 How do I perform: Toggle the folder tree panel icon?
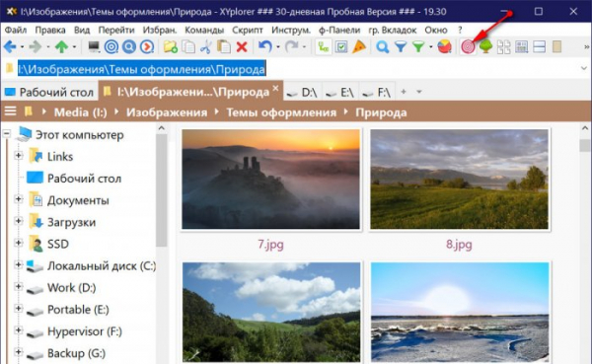click(x=324, y=46)
